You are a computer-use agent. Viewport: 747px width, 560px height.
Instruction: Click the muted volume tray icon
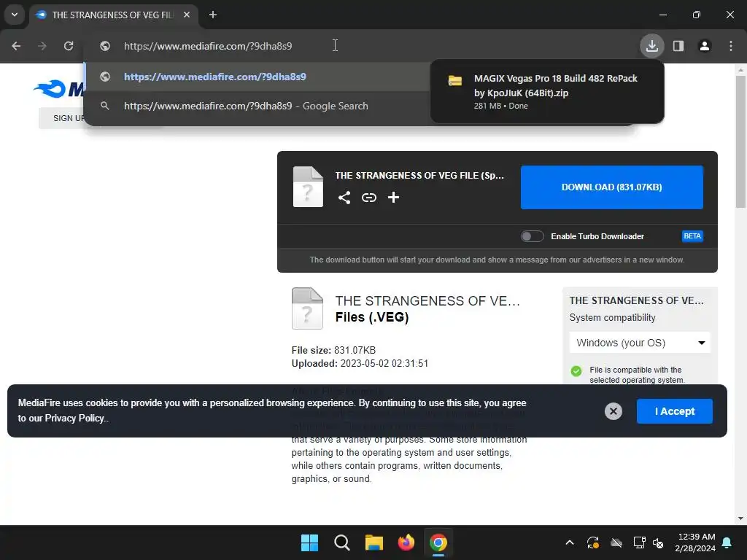(658, 542)
